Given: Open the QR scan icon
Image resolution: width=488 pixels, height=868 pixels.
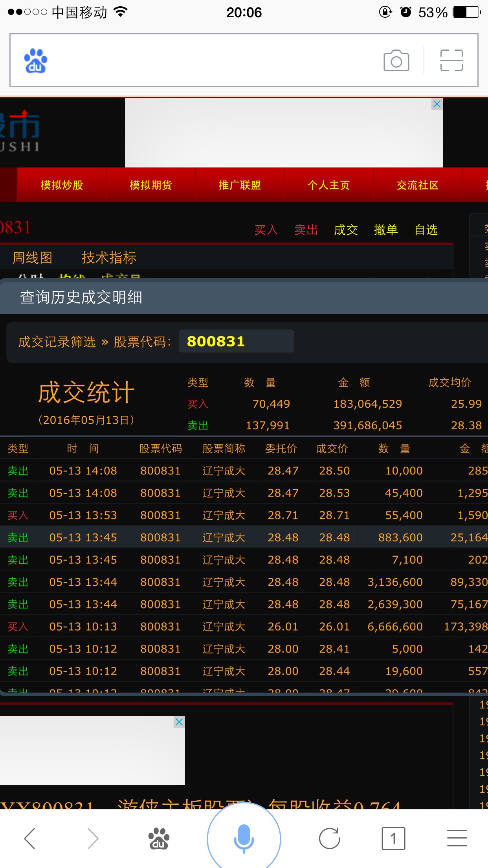Looking at the screenshot, I should point(451,61).
